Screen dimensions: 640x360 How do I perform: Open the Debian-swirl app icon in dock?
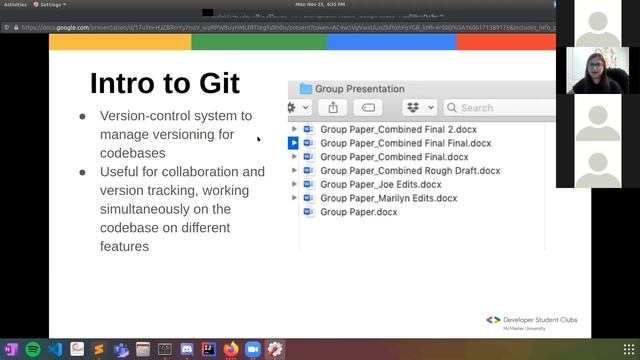coord(77,349)
